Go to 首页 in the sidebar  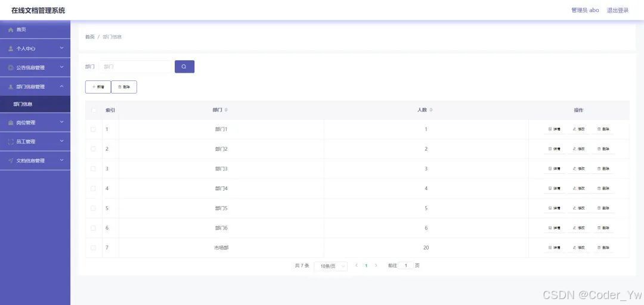pyautogui.click(x=35, y=30)
